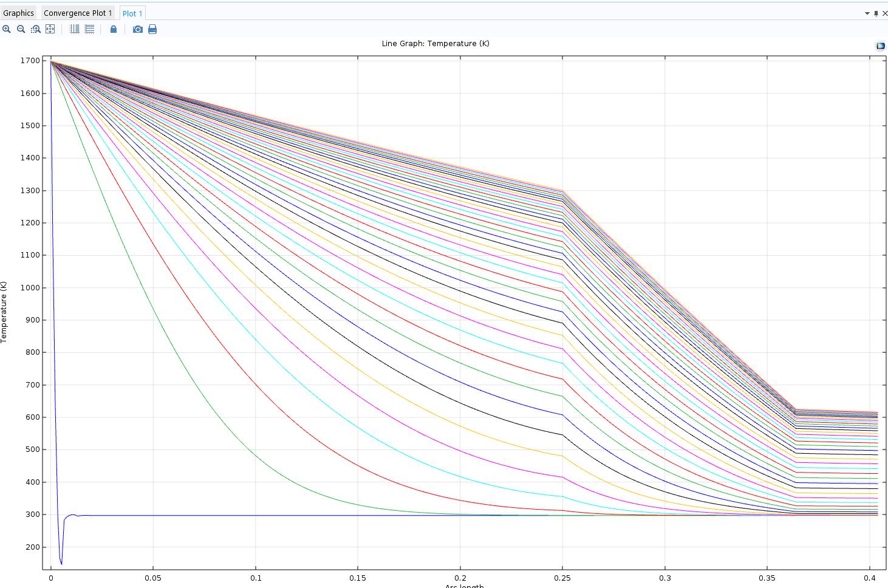The height and width of the screenshot is (588, 888).
Task: Click the x-axis tick label 0.4
Action: click(870, 578)
